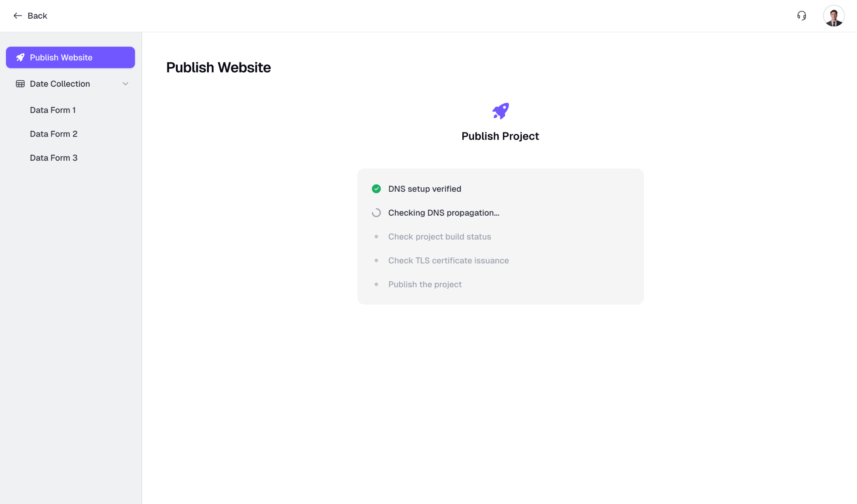Select Publish Website in sidebar

(71, 57)
